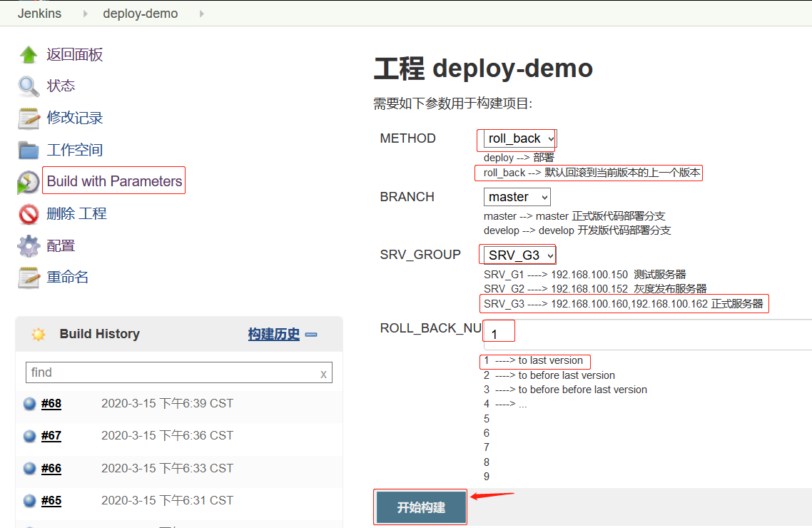
Task: Click the SRV_G3 正式服务器 description line
Action: (624, 304)
